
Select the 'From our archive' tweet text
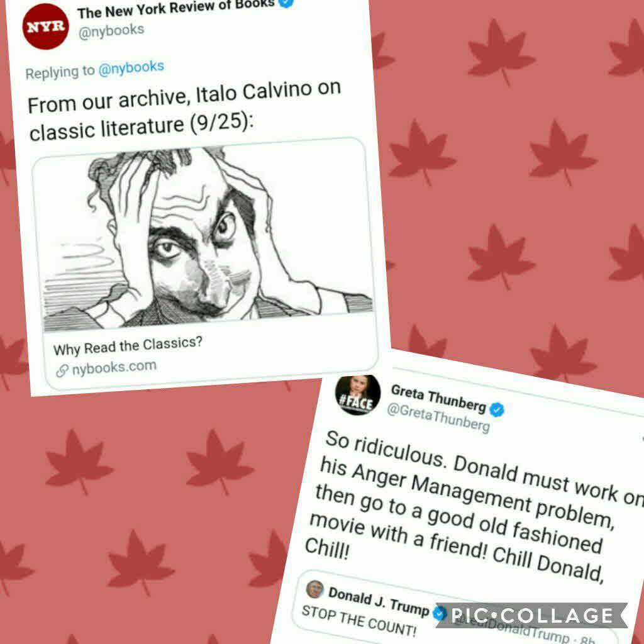(184, 111)
